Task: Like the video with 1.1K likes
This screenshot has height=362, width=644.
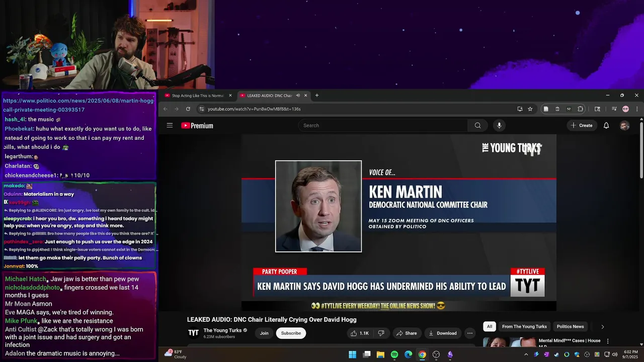Action: 360,333
